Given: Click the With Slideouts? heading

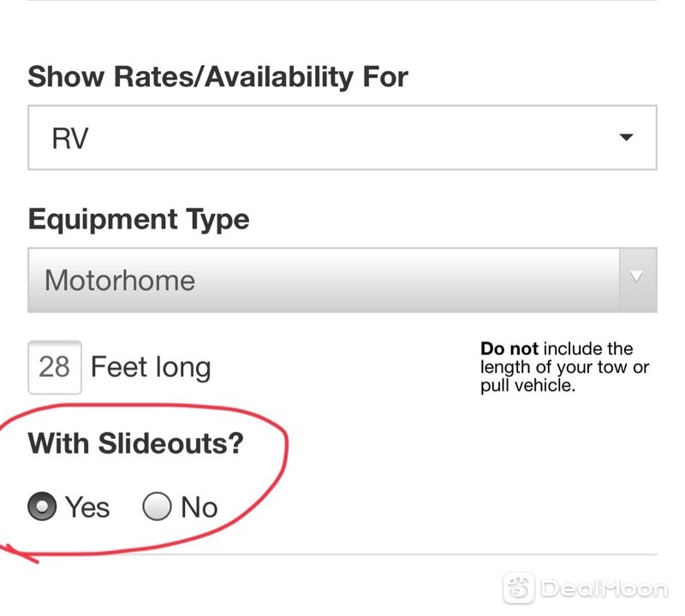Looking at the screenshot, I should [x=135, y=443].
